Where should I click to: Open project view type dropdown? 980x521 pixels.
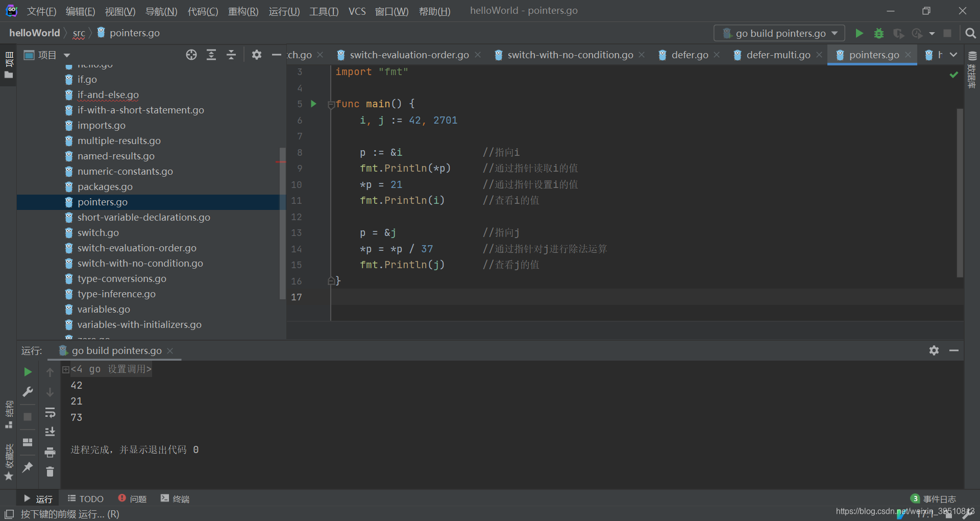67,55
